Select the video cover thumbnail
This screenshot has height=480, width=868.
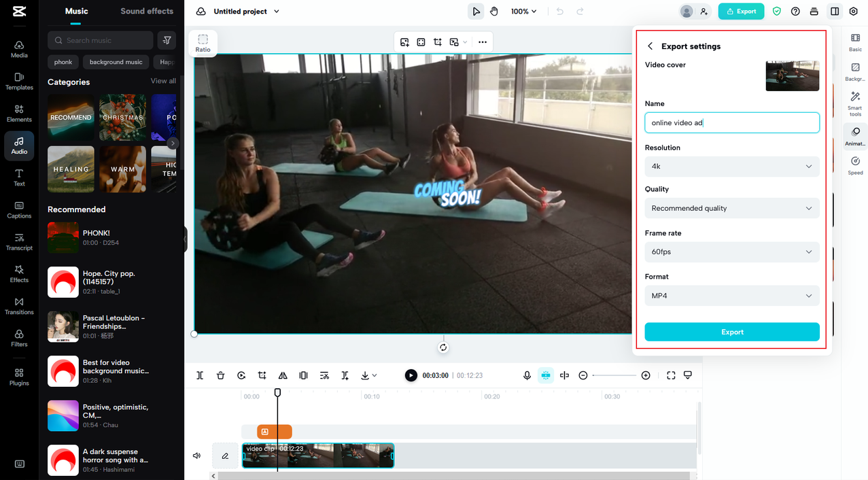tap(792, 75)
